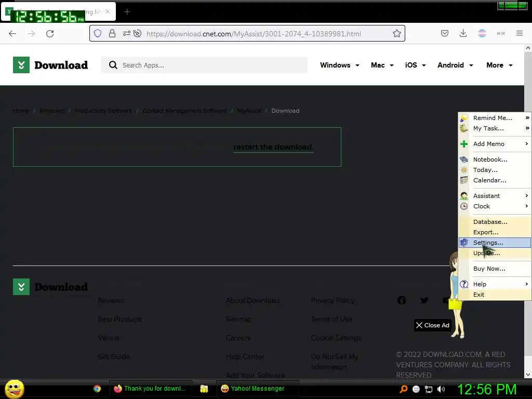Click the Clock face icon
This screenshot has width=532, height=399.
tap(464, 206)
